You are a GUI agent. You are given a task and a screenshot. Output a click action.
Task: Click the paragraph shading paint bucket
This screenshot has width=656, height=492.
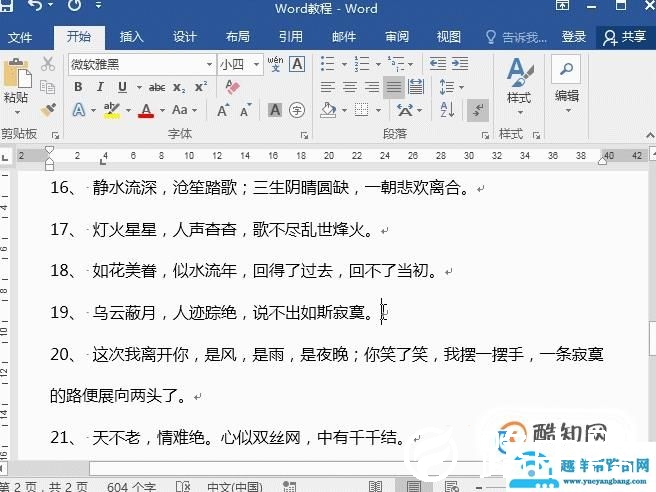point(328,110)
